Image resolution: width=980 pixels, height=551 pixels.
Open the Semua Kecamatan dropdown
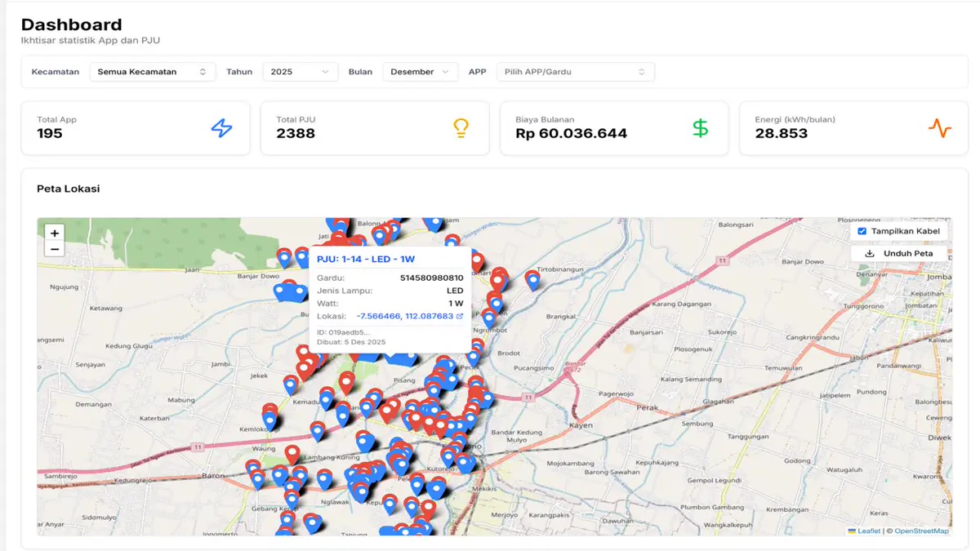152,72
